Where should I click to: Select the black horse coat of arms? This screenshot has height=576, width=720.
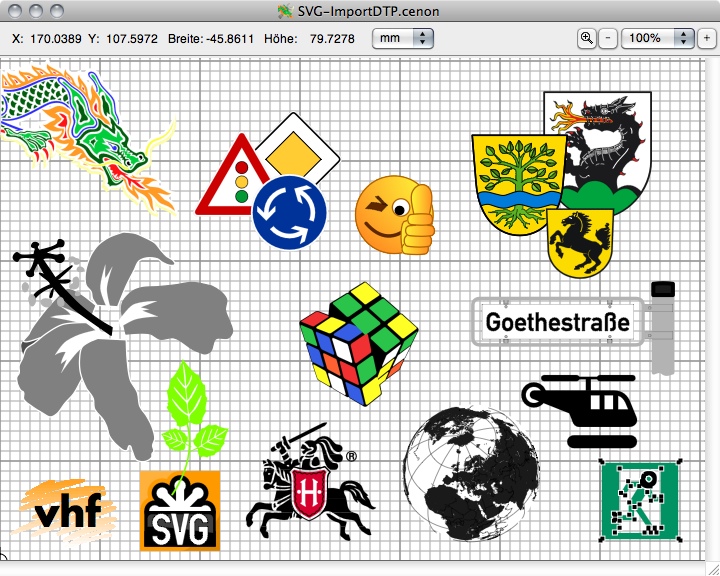tap(580, 243)
